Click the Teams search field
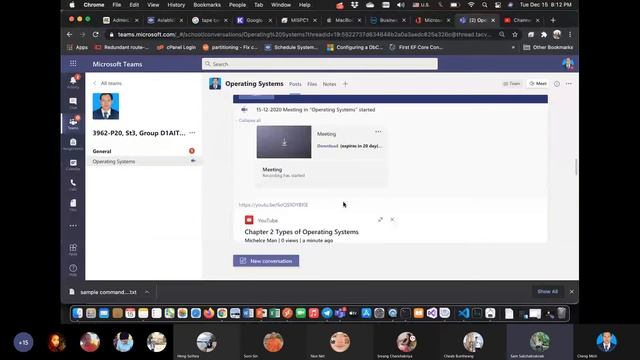The height and width of the screenshot is (360, 640). point(320,64)
